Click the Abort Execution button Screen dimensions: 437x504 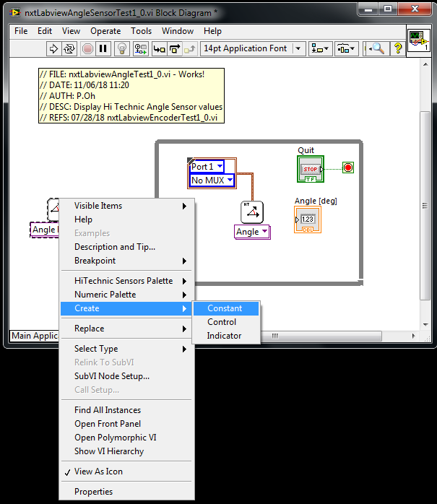pos(87,49)
